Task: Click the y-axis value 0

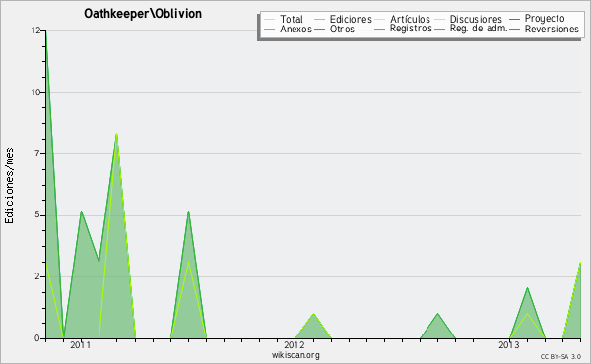Action: point(37,338)
